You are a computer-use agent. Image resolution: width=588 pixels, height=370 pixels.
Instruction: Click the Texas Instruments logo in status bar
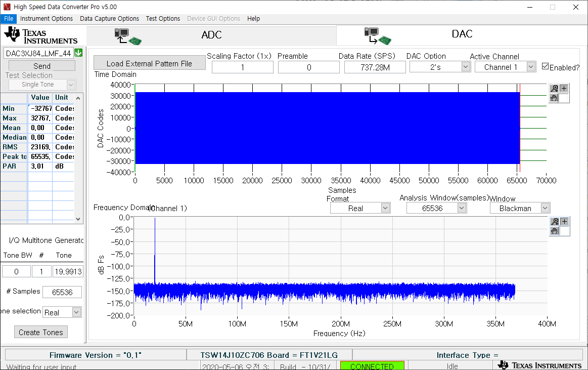click(x=539, y=365)
